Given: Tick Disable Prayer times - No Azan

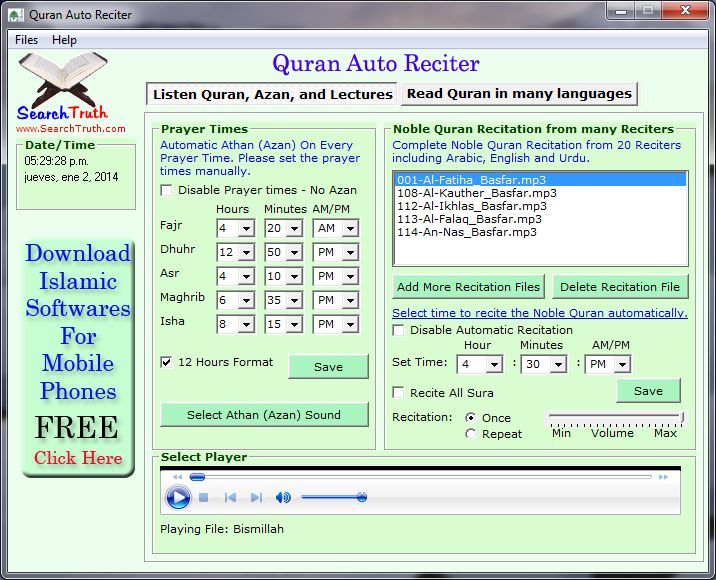Looking at the screenshot, I should pos(166,190).
